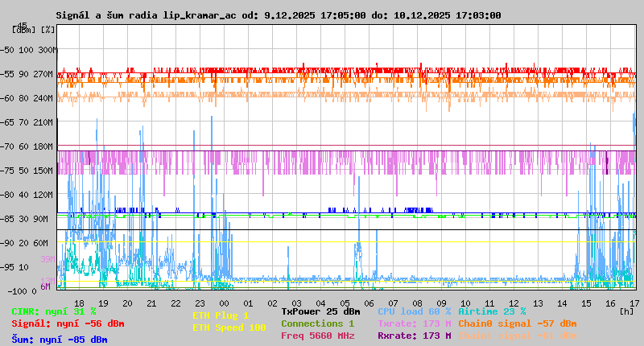Click the '-80 40 120M' y-axis label

(27, 195)
